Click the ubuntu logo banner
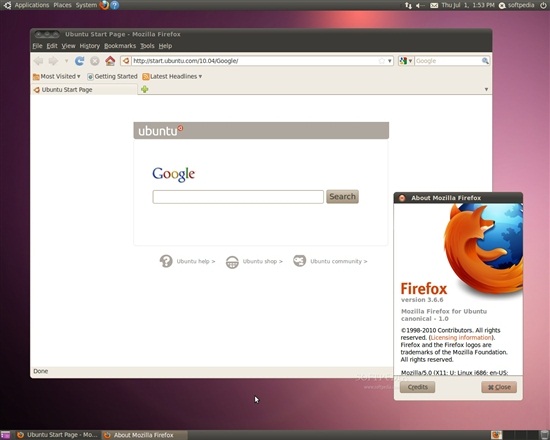This screenshot has width=550, height=440. point(261,131)
